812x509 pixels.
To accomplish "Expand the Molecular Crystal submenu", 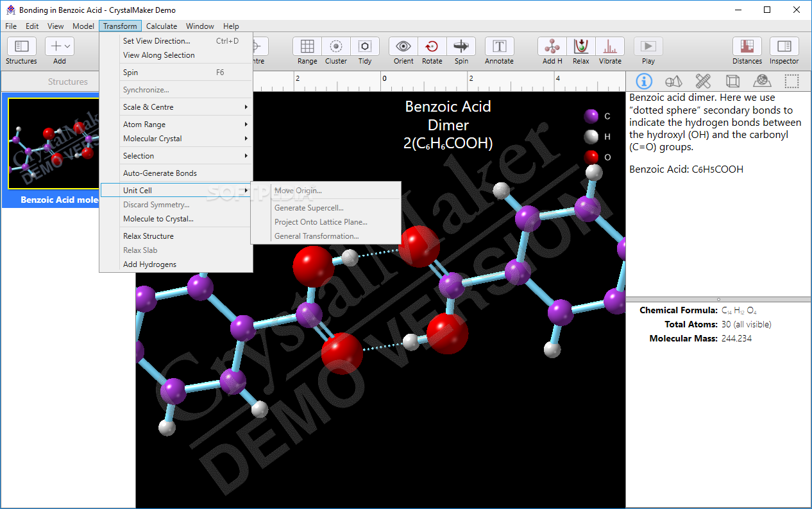I will tap(176, 139).
